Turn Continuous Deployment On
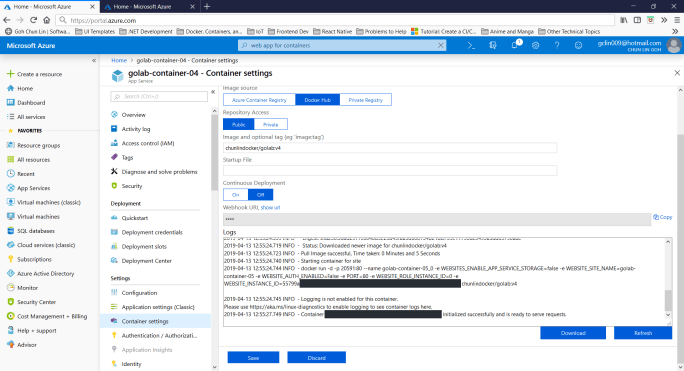The image size is (684, 371). [236, 195]
